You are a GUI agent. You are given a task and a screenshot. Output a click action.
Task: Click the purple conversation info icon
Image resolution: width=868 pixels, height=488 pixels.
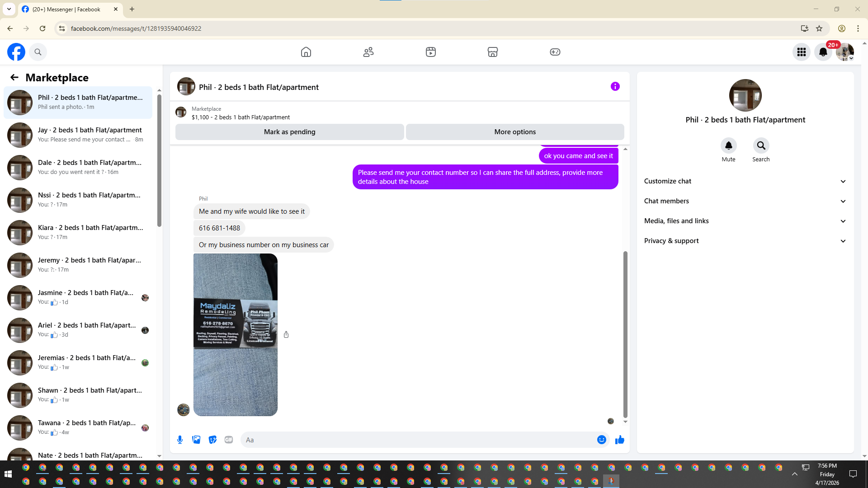(615, 86)
